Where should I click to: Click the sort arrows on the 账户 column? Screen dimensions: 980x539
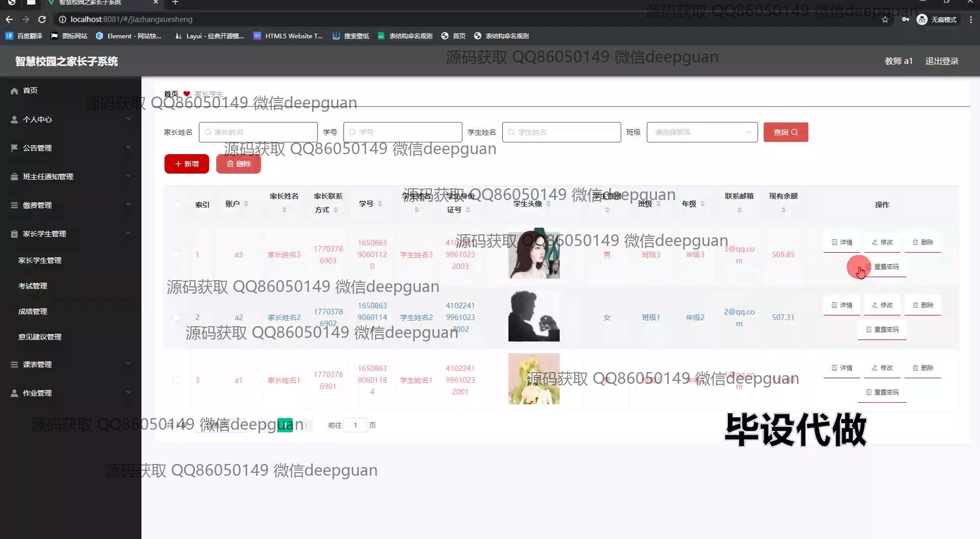(246, 204)
